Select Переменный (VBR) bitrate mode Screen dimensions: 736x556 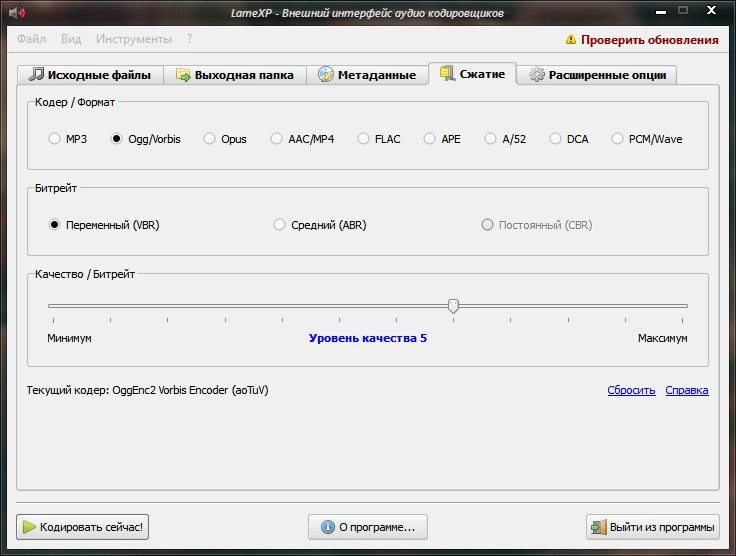(54, 225)
